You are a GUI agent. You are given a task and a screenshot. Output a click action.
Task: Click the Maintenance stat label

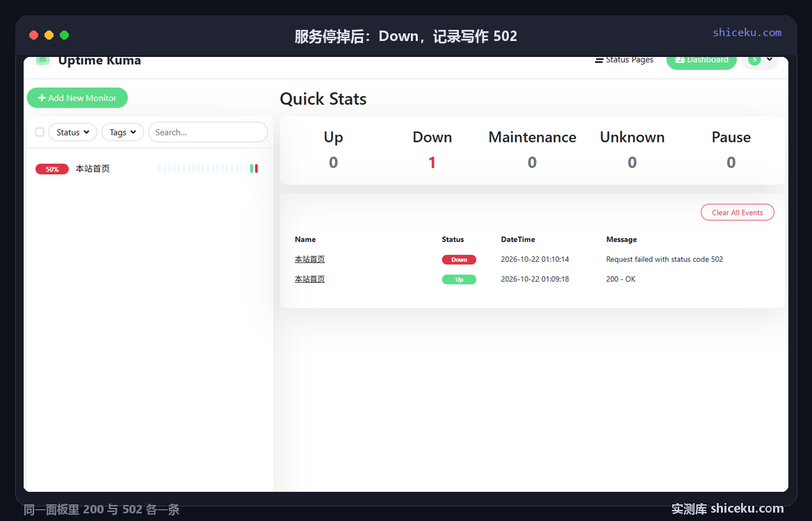click(x=533, y=137)
